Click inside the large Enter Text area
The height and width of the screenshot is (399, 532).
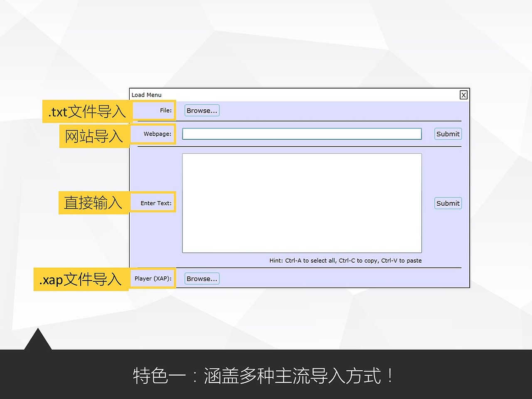[302, 203]
